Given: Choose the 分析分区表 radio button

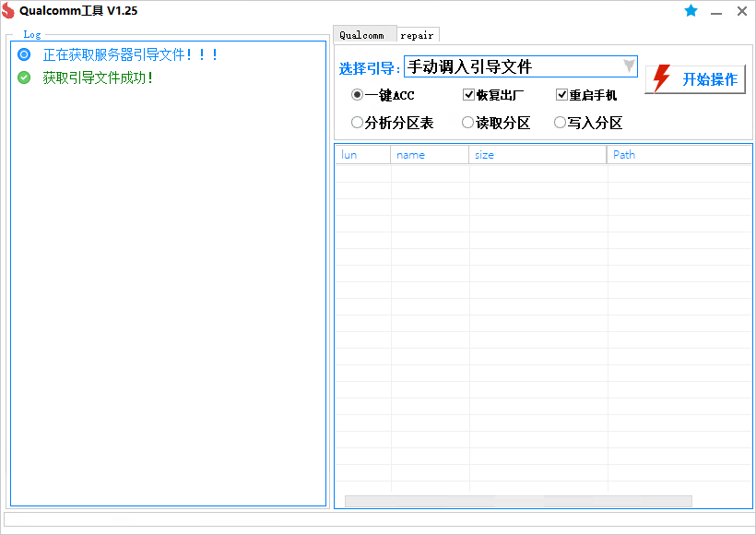Looking at the screenshot, I should [357, 123].
